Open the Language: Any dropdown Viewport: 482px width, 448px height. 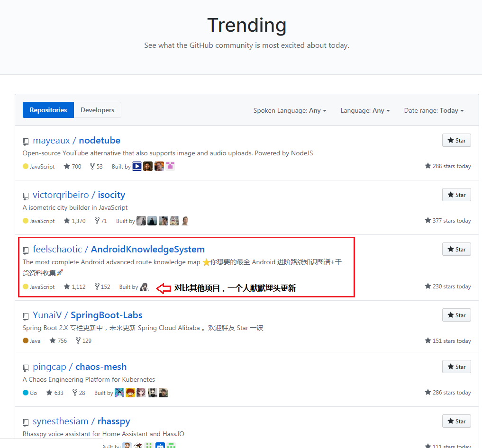pos(365,110)
